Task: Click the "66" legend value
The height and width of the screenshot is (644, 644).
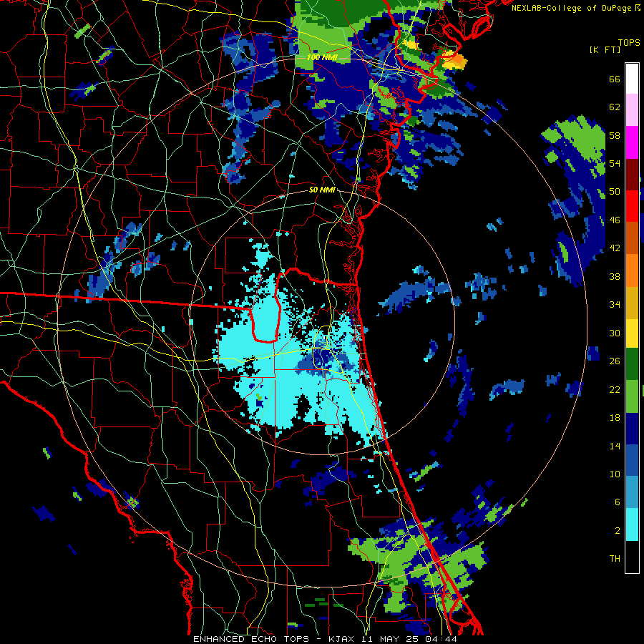Action: tap(615, 79)
